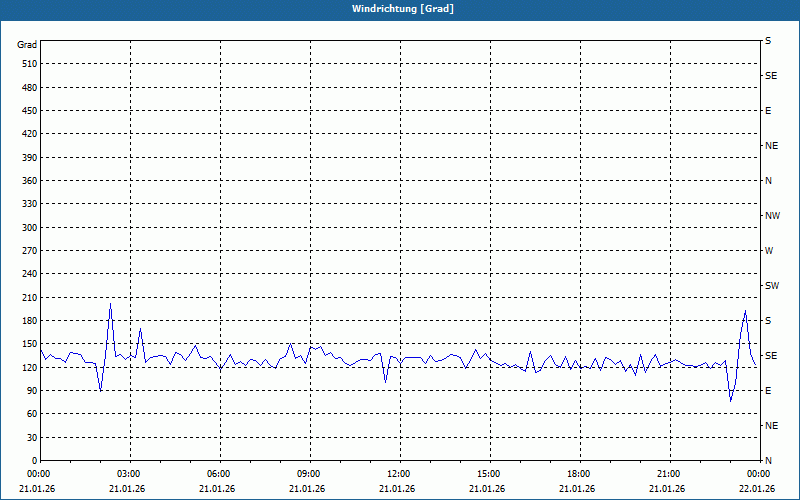The height and width of the screenshot is (500, 800).
Task: Select the 60 y-axis value
Action: (x=32, y=414)
